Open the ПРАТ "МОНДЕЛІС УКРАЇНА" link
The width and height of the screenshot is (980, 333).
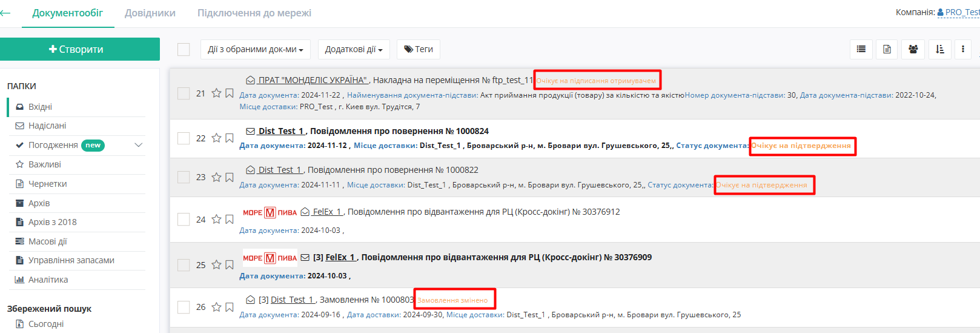coord(313,80)
